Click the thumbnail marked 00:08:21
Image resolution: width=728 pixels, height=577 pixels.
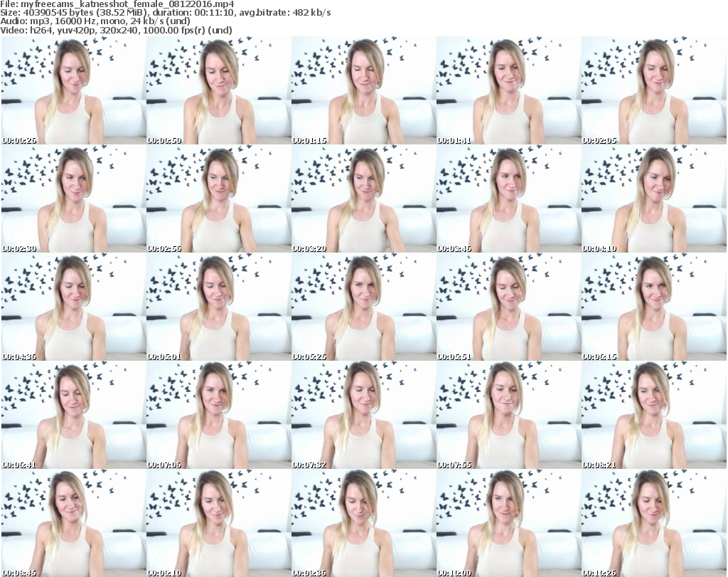click(x=654, y=415)
